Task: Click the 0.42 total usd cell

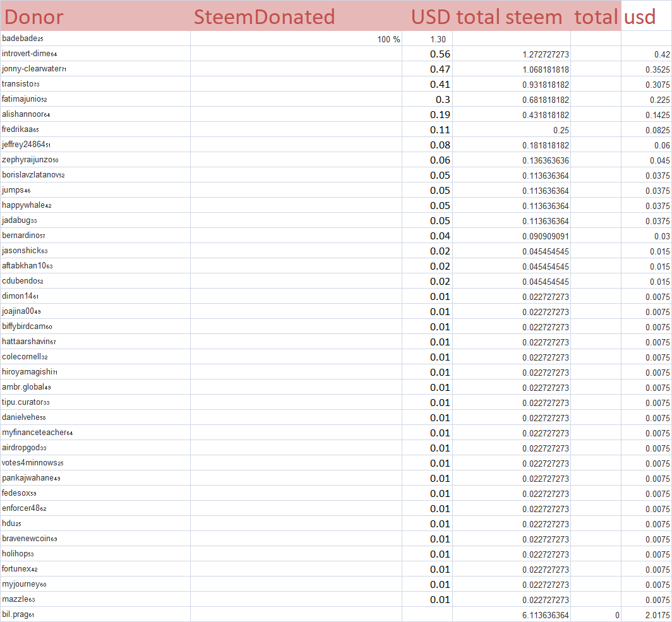Action: click(x=647, y=54)
